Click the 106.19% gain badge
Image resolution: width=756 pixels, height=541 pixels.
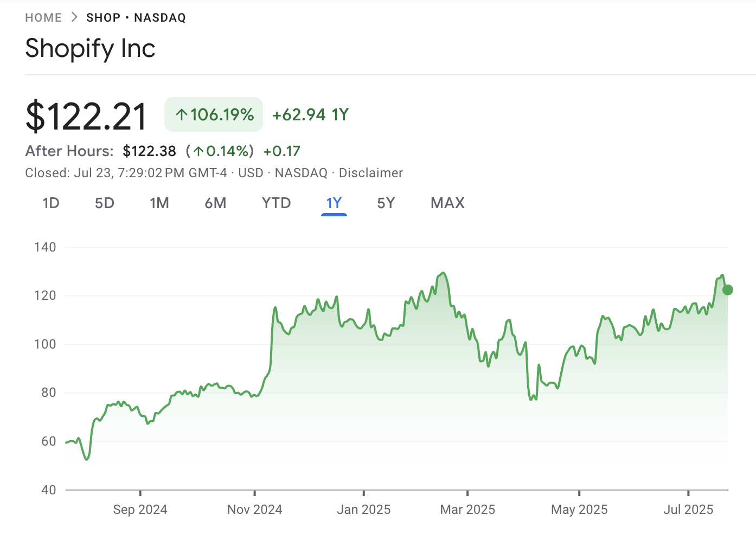click(x=214, y=114)
